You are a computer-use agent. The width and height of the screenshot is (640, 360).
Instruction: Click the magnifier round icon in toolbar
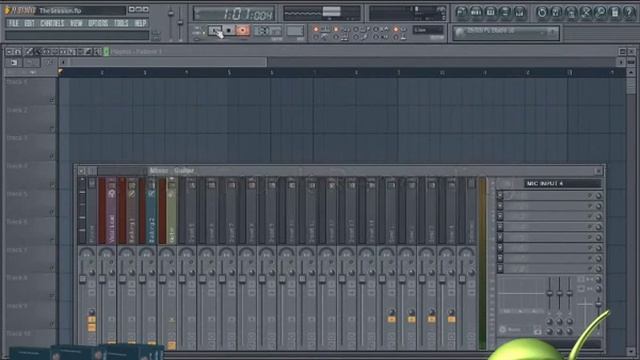(x=600, y=12)
